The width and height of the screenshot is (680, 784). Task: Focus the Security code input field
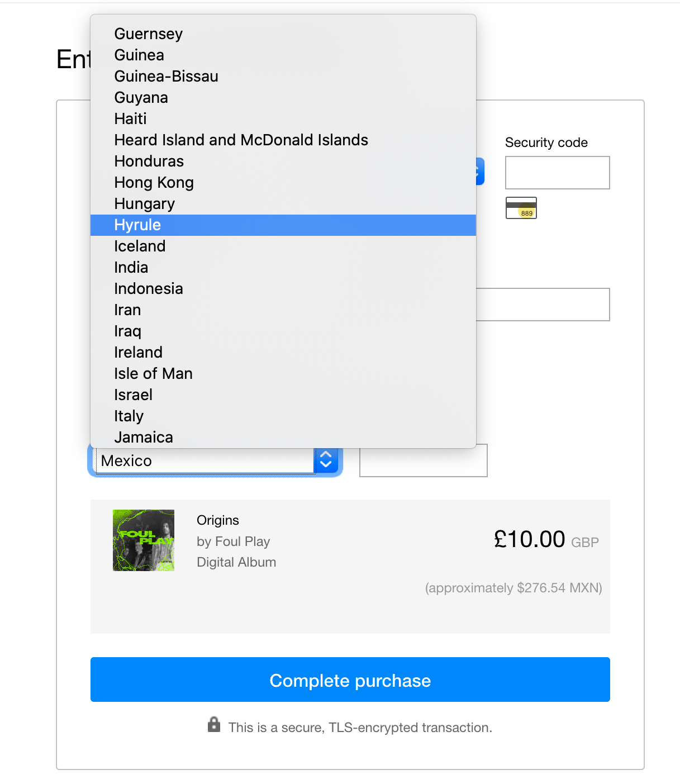[x=558, y=173]
